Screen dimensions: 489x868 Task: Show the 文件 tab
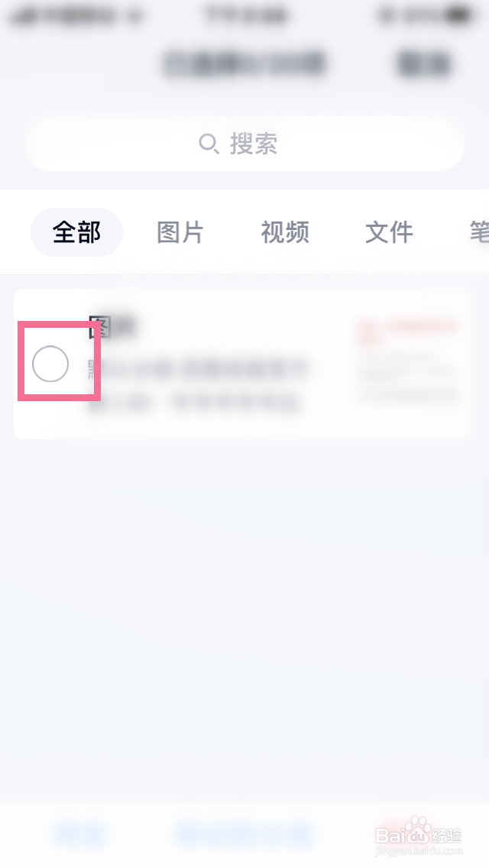point(390,232)
